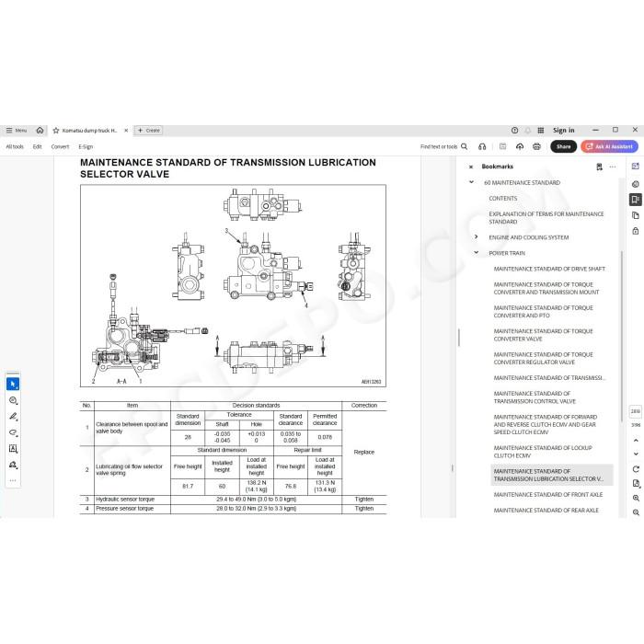The width and height of the screenshot is (644, 644).
Task: Open Ask AI Assistant
Action: click(609, 146)
